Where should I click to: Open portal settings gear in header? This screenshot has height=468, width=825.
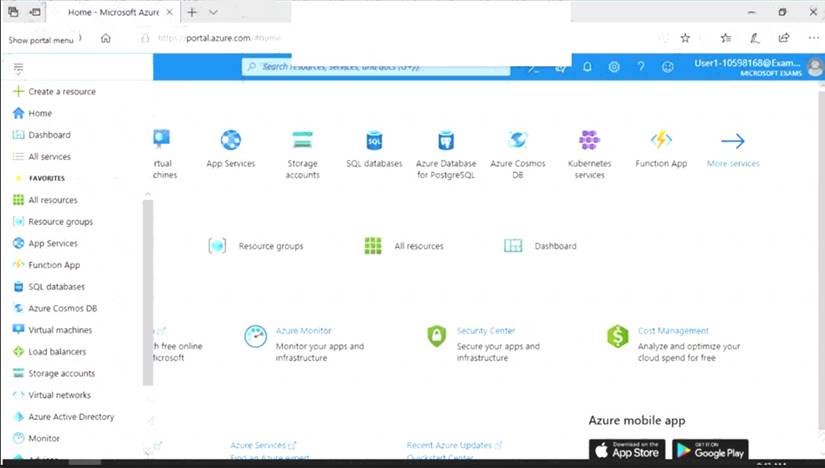coord(614,67)
